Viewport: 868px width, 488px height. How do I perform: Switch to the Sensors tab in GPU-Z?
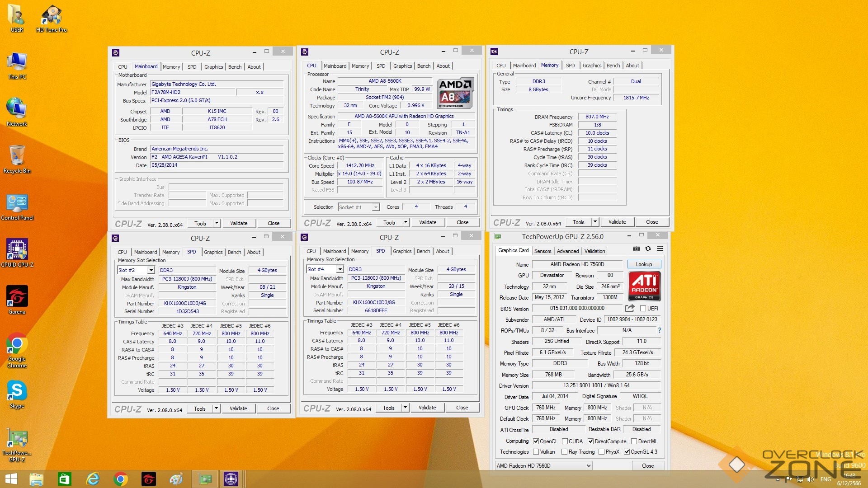coord(542,251)
